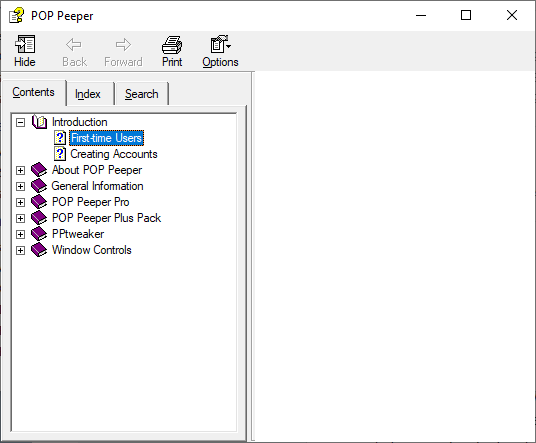Expand the PPtweaker node
Image resolution: width=536 pixels, height=443 pixels.
(21, 234)
